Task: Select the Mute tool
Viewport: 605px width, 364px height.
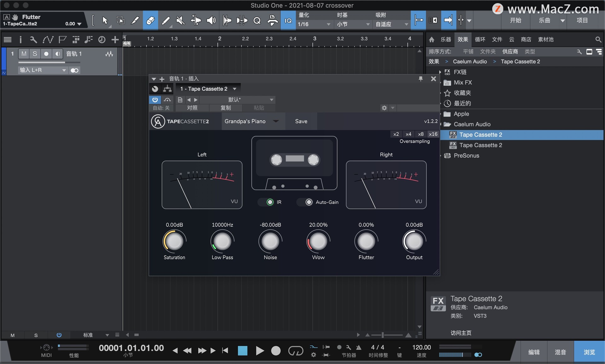Action: pyautogui.click(x=180, y=20)
